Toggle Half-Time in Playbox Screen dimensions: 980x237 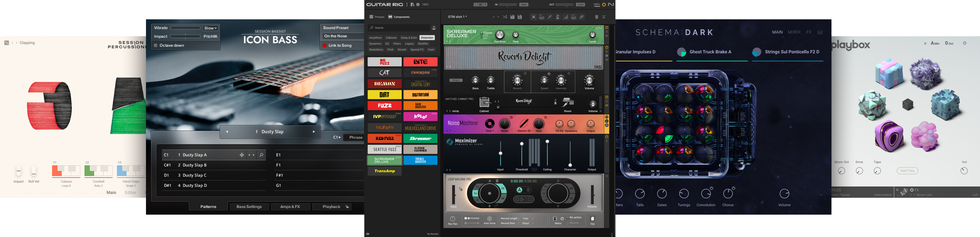coord(907,171)
